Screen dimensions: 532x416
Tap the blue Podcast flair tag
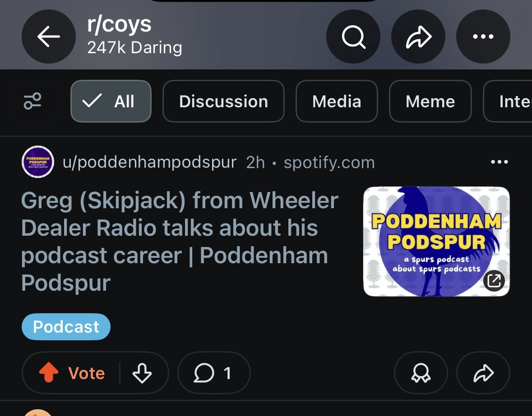[x=66, y=327]
